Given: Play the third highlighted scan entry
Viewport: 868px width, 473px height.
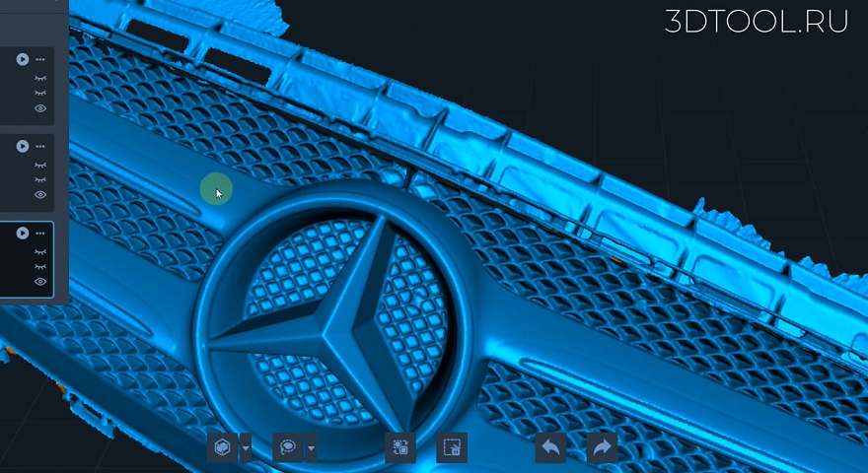Looking at the screenshot, I should (22, 233).
